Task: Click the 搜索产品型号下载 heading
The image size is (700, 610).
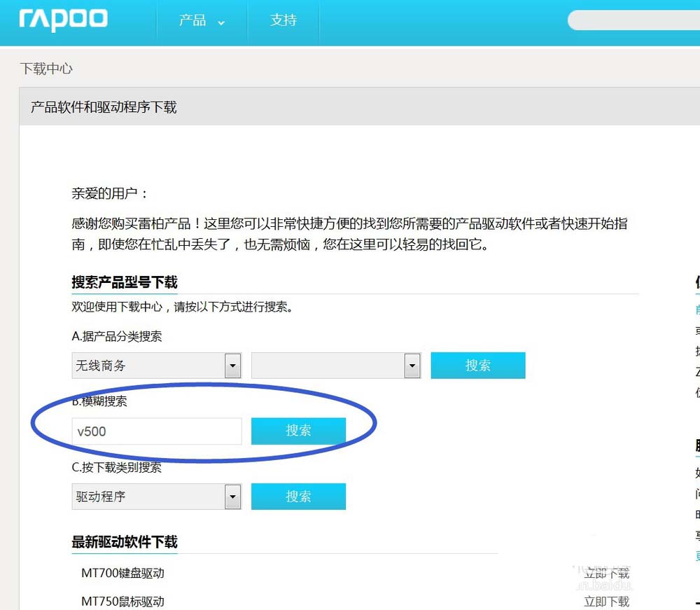Action: pyautogui.click(x=125, y=282)
